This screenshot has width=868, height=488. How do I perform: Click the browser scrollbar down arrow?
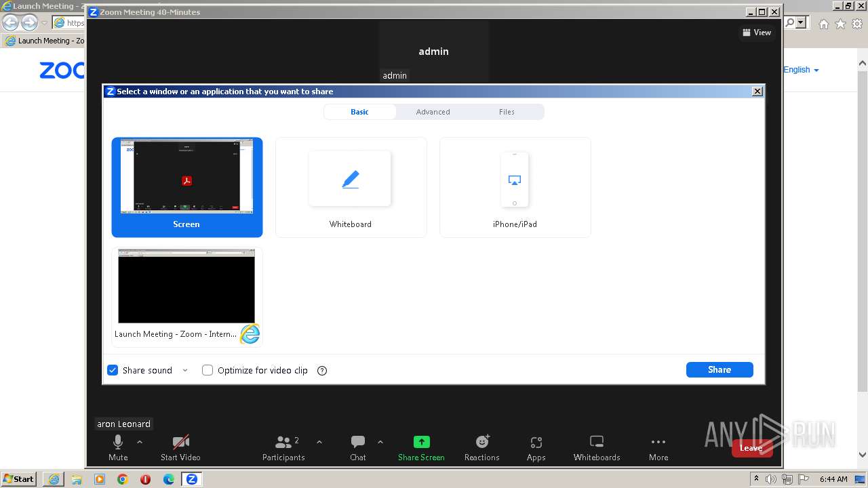coord(863,455)
